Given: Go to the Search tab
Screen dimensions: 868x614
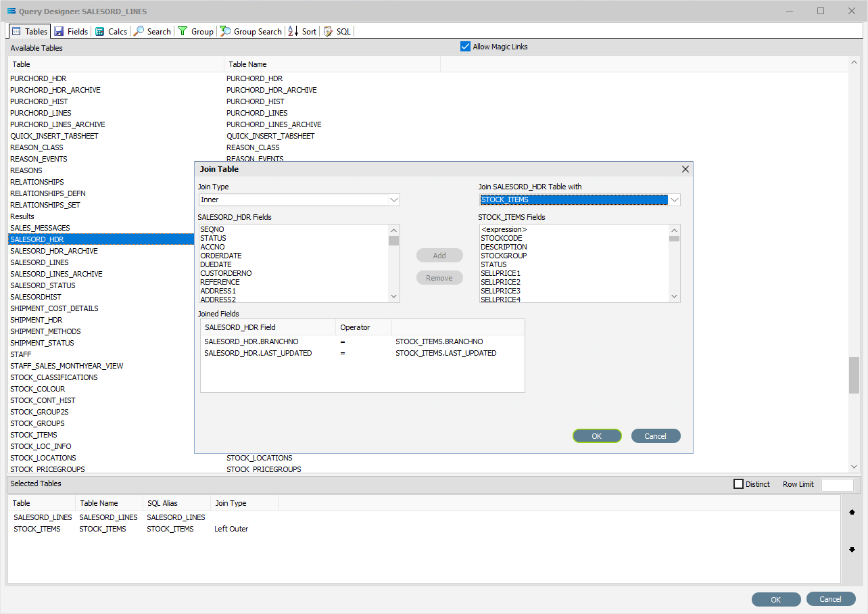Looking at the screenshot, I should pos(152,31).
